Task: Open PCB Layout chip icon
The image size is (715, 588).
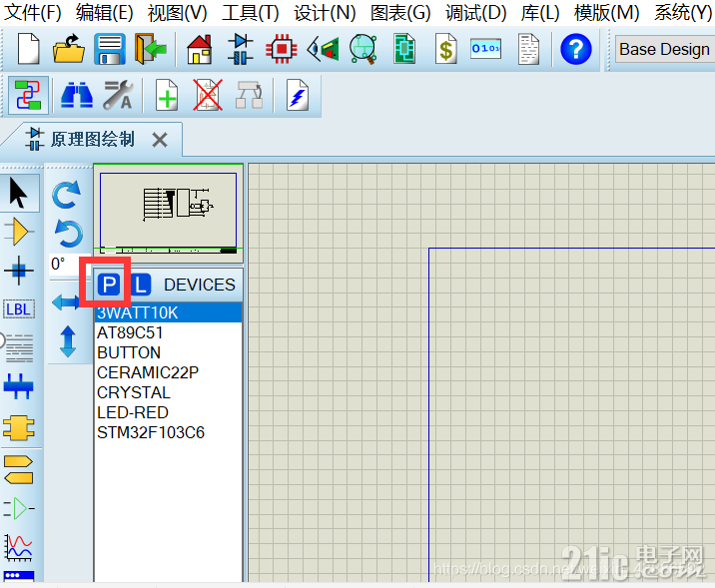Action: (282, 49)
